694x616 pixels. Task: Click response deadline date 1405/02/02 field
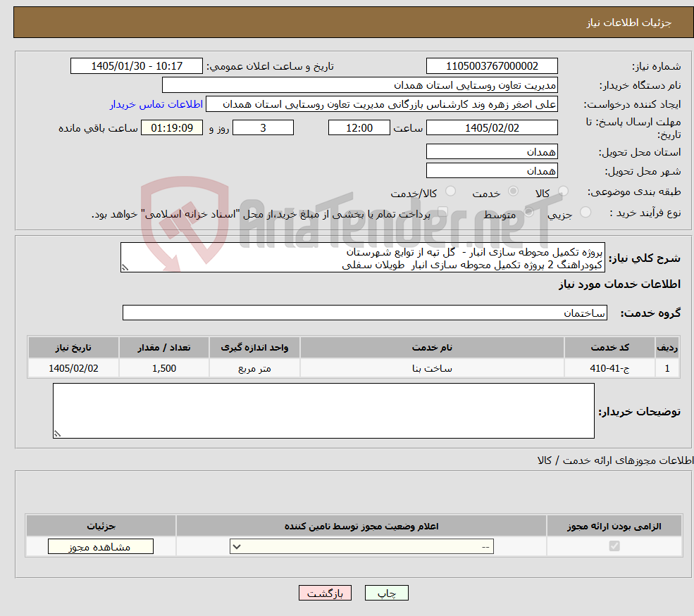492,128
